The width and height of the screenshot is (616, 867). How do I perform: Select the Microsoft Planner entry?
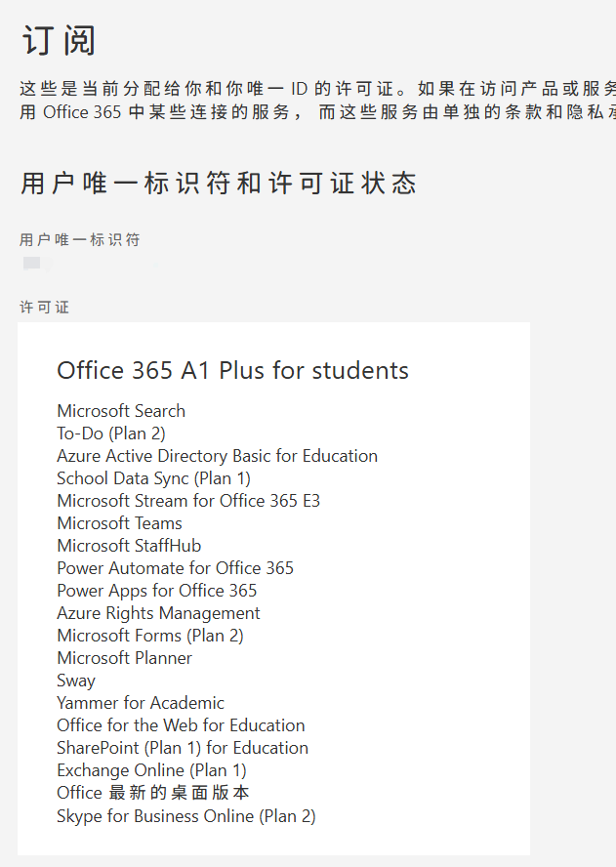tap(124, 658)
